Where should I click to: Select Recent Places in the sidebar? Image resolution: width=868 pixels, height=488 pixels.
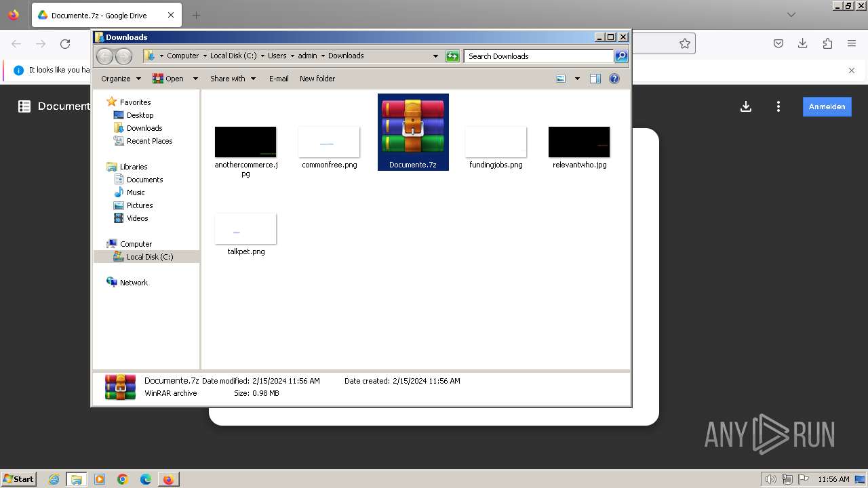149,141
